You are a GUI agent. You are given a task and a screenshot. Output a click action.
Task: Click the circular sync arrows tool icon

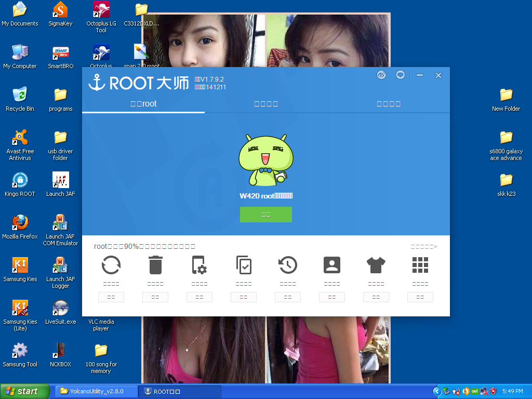111,265
